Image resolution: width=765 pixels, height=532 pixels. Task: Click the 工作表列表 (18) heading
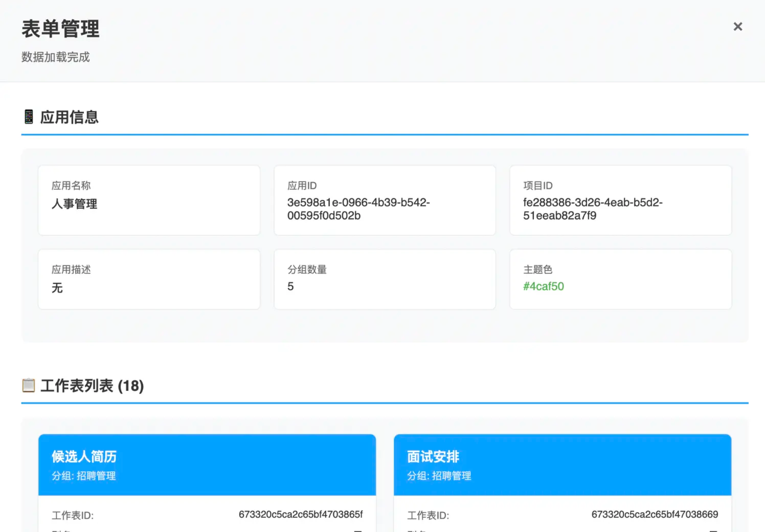click(92, 385)
